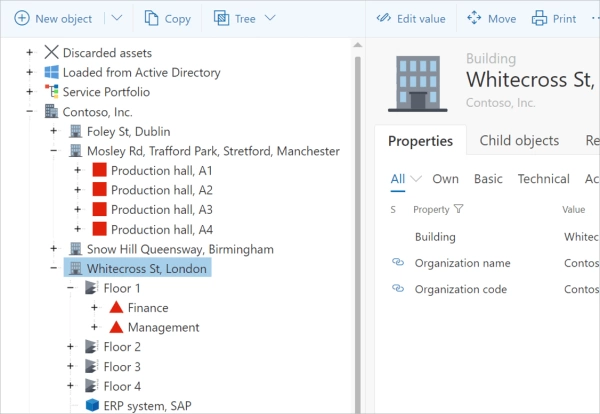Click the Property column filter funnel icon
The image size is (600, 414).
(x=458, y=209)
